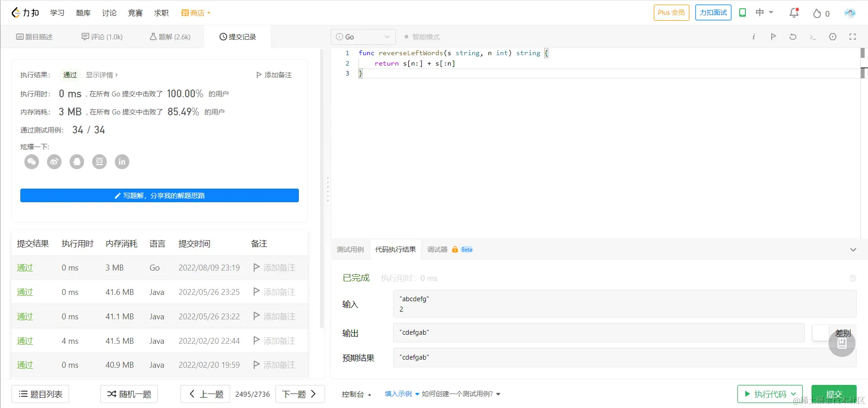Viewport: 868px width, 408px height.
Task: Click the left panel vertical scrollbar
Action: (x=322, y=188)
